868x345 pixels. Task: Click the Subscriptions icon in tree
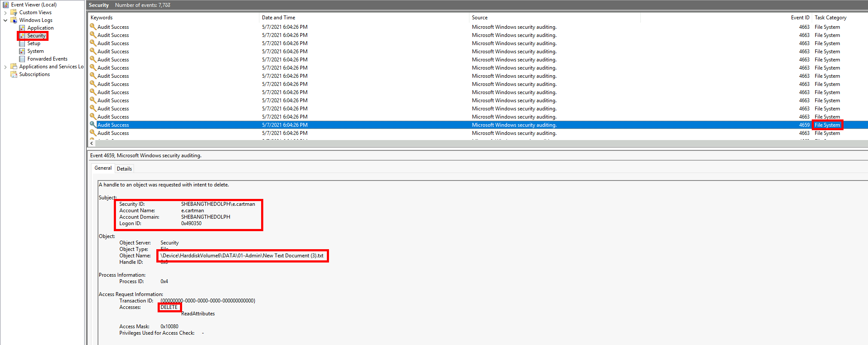[14, 74]
